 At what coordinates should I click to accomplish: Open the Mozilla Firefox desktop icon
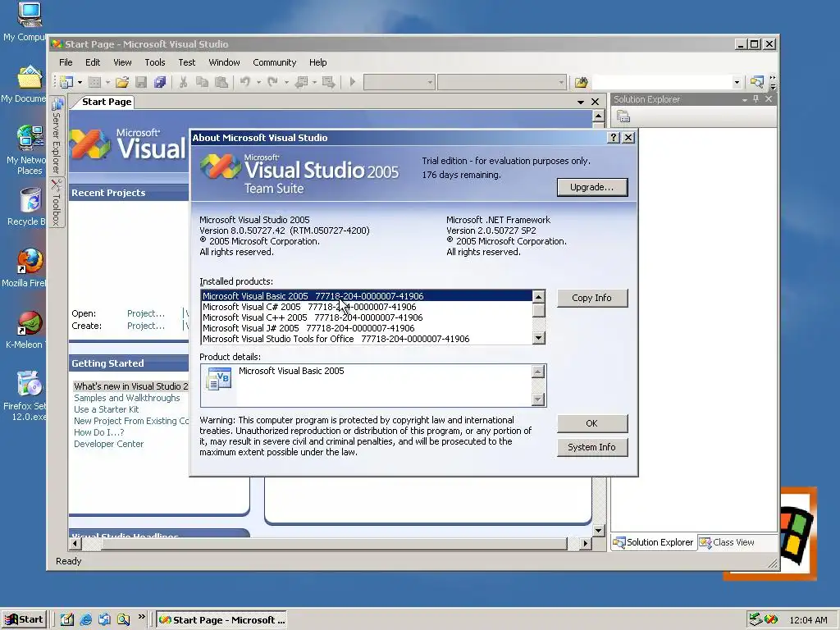click(29, 268)
